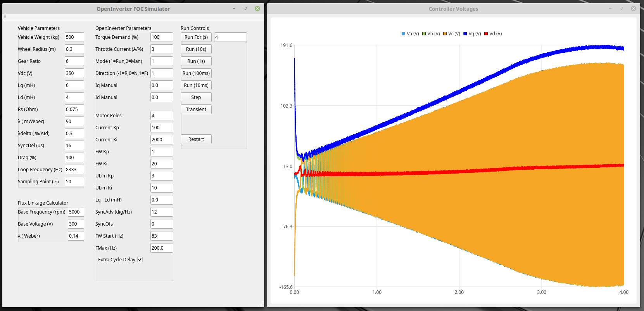Click the Vq (V) dark blue legend swatch
The width and height of the screenshot is (644, 311).
coord(465,34)
